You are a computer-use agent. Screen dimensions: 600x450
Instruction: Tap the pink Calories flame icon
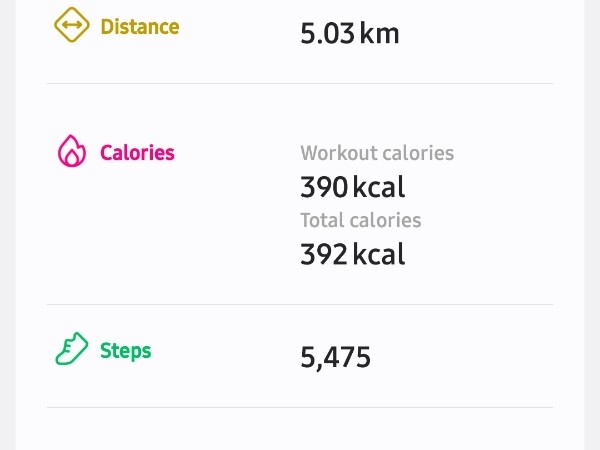(x=72, y=152)
